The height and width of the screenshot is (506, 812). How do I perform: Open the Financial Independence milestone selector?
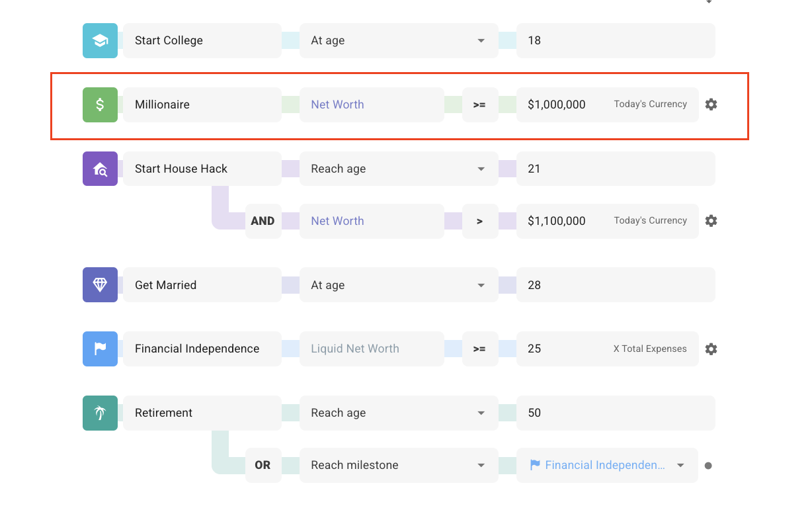606,465
